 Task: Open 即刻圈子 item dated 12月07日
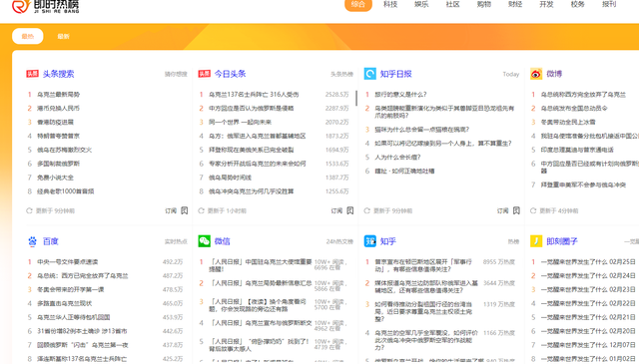click(588, 345)
